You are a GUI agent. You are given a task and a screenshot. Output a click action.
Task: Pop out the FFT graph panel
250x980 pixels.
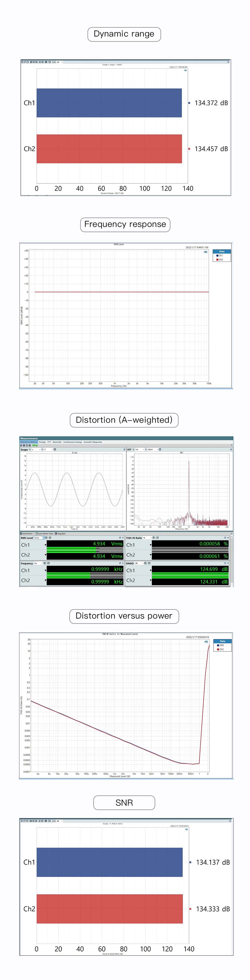(x=231, y=449)
